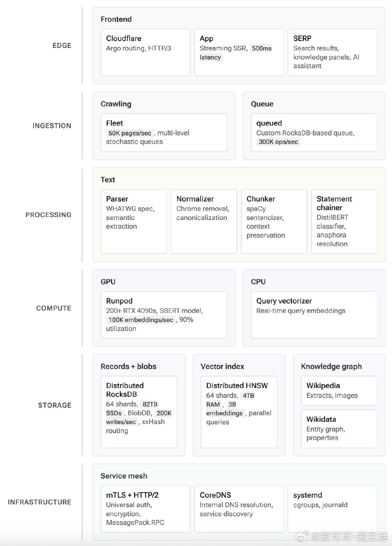Image resolution: width=392 pixels, height=546 pixels.
Task: Select the App Streaming SSR card
Action: tap(239, 53)
